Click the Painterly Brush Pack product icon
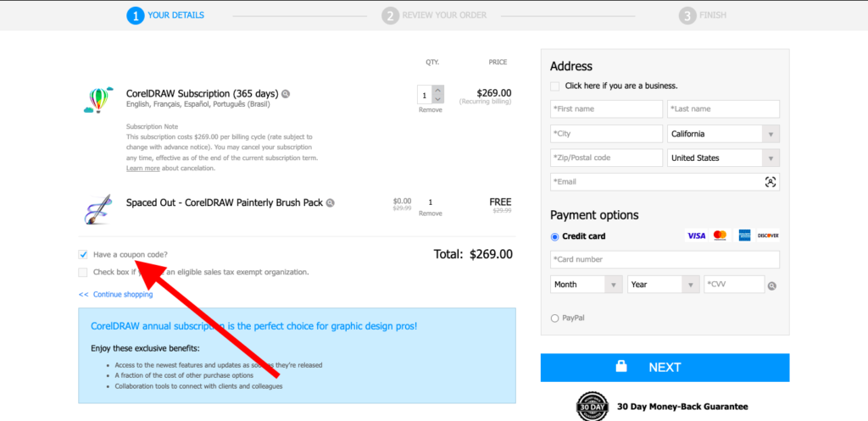 click(x=99, y=208)
